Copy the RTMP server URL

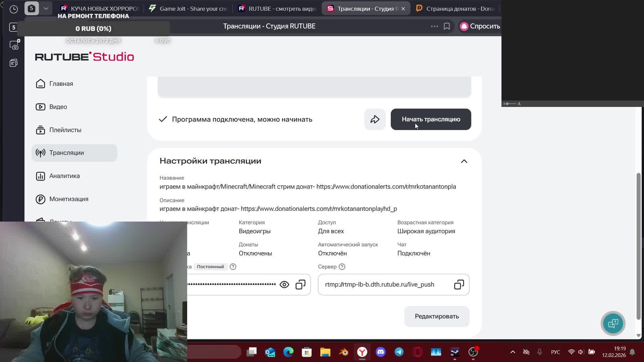(x=459, y=285)
